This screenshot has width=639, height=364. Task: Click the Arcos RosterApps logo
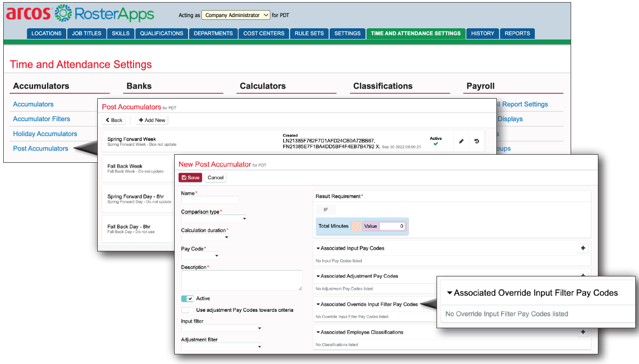(x=80, y=14)
